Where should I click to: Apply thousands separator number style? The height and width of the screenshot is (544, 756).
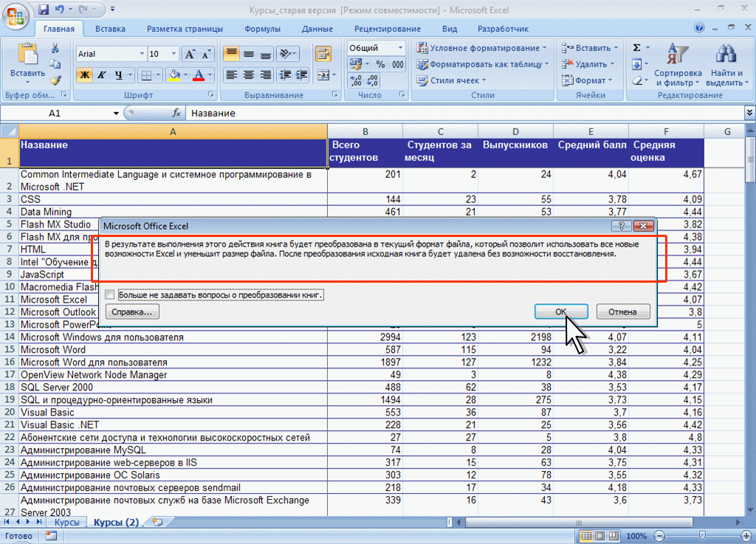point(398,64)
